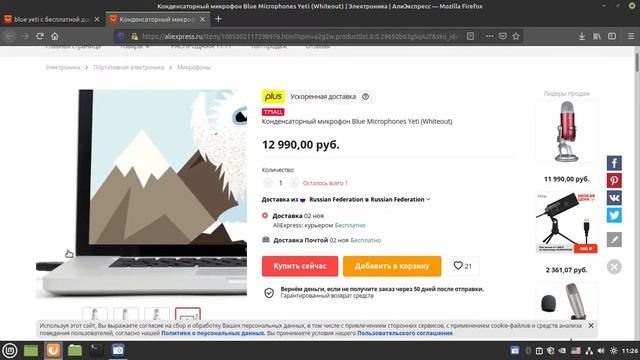Switch to the blue yeti search results tab
640x360 pixels.
[x=51, y=19]
